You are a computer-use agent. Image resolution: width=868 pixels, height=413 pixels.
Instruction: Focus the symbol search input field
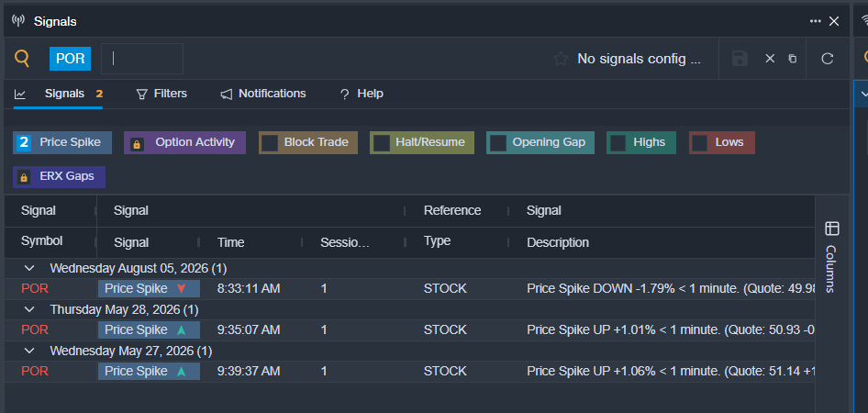(x=142, y=59)
